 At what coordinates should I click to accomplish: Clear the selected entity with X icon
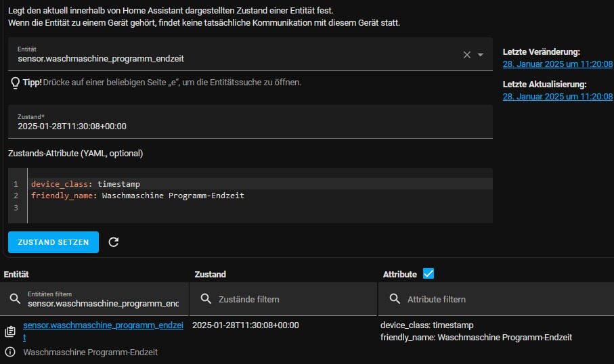[x=467, y=55]
